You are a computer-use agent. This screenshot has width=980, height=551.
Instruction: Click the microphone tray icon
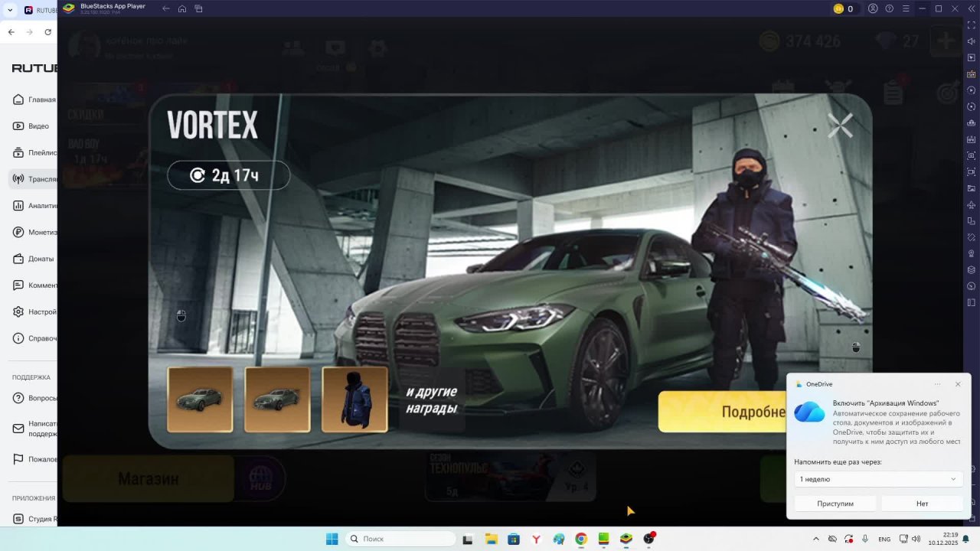point(865,539)
